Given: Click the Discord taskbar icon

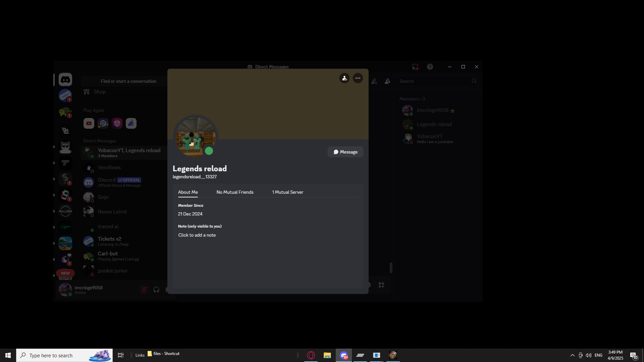Looking at the screenshot, I should [344, 355].
